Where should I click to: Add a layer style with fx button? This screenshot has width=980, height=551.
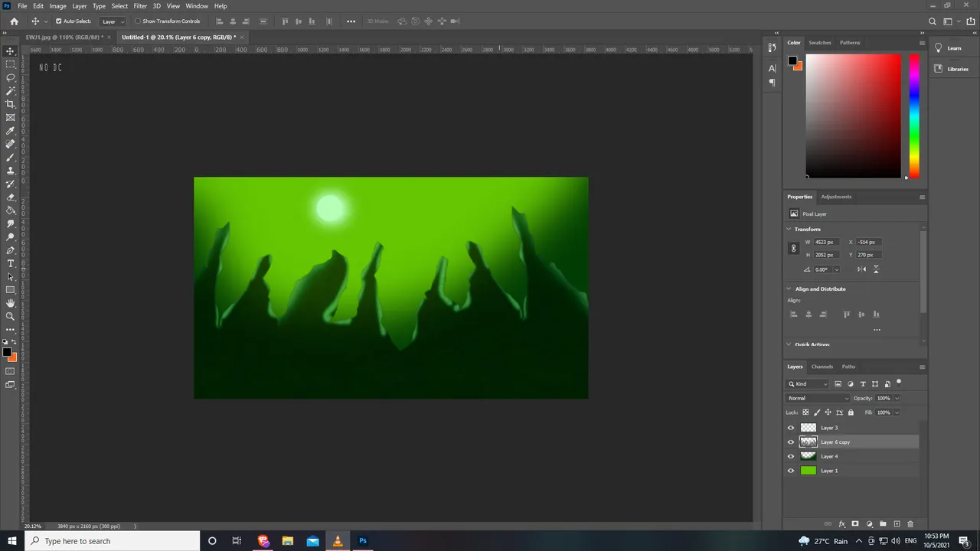(842, 524)
